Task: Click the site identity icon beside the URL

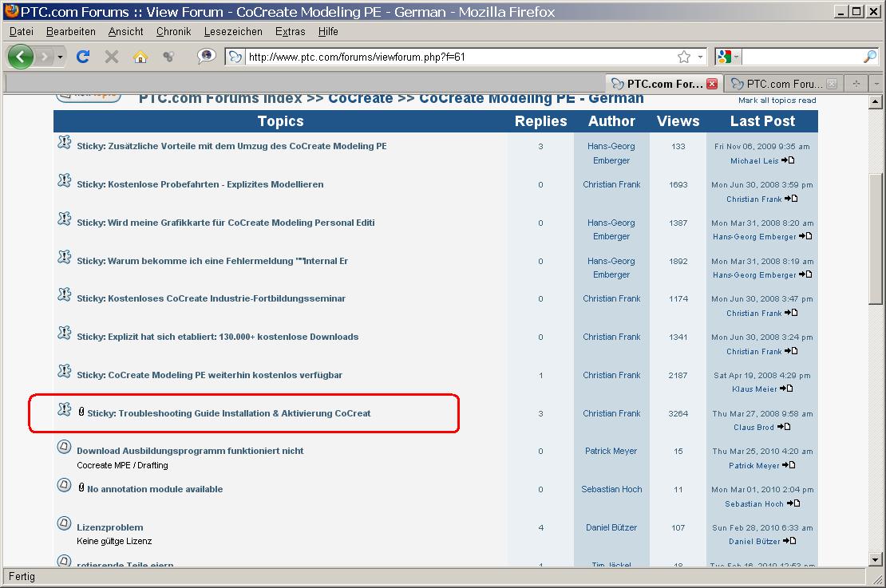Action: coord(235,57)
